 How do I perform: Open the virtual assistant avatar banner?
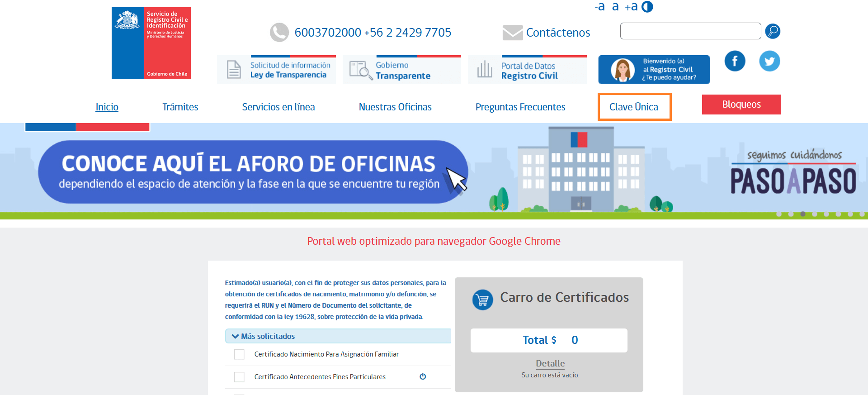point(654,70)
